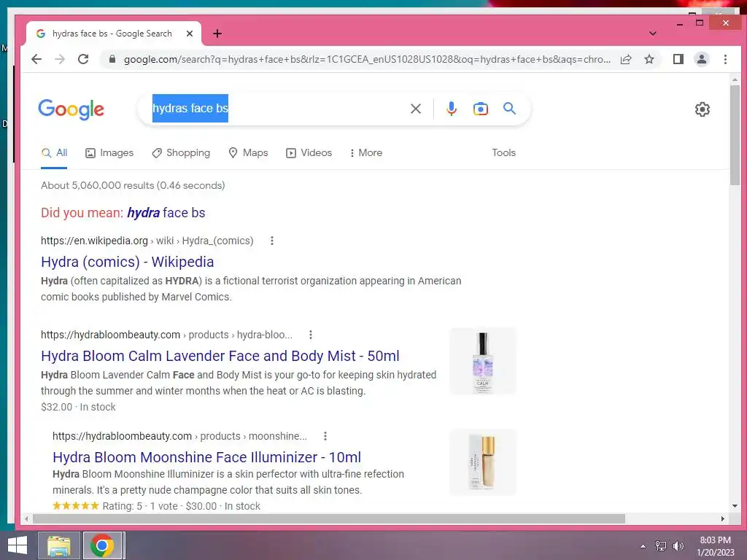Open the taskbar clock showing 8:03 PM
The height and width of the screenshot is (560, 747).
pos(715,546)
